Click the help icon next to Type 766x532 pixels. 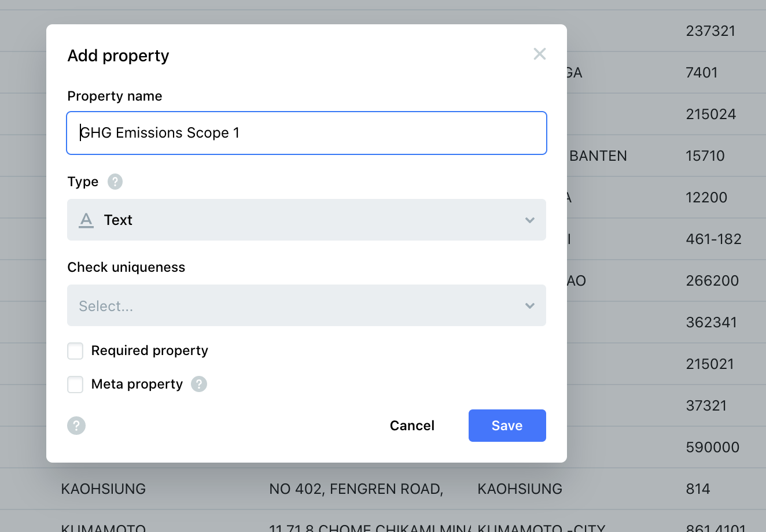115,182
